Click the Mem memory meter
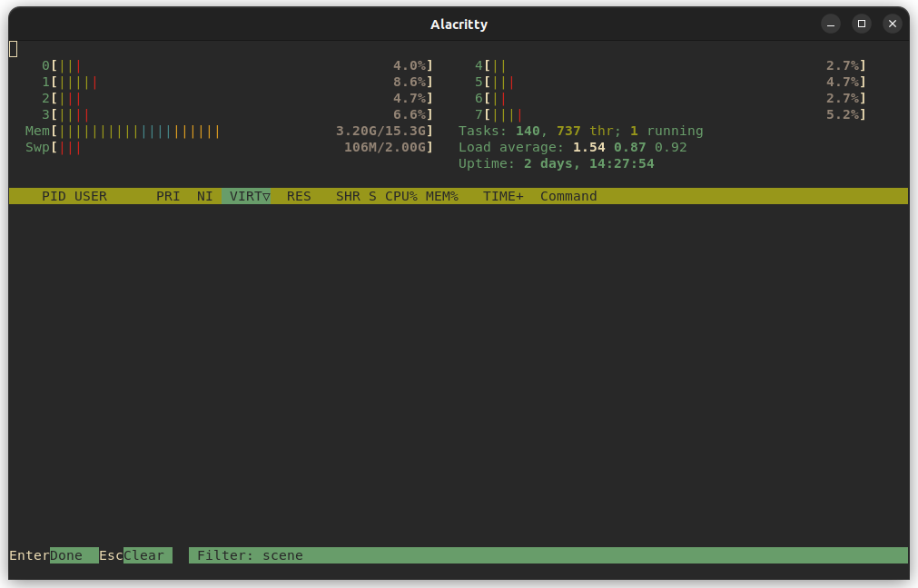918x588 pixels. pyautogui.click(x=236, y=131)
